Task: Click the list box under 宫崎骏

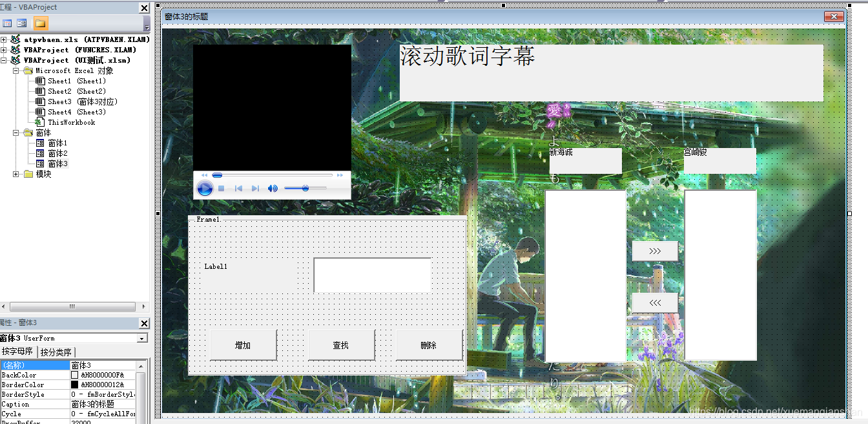Action: [721, 275]
